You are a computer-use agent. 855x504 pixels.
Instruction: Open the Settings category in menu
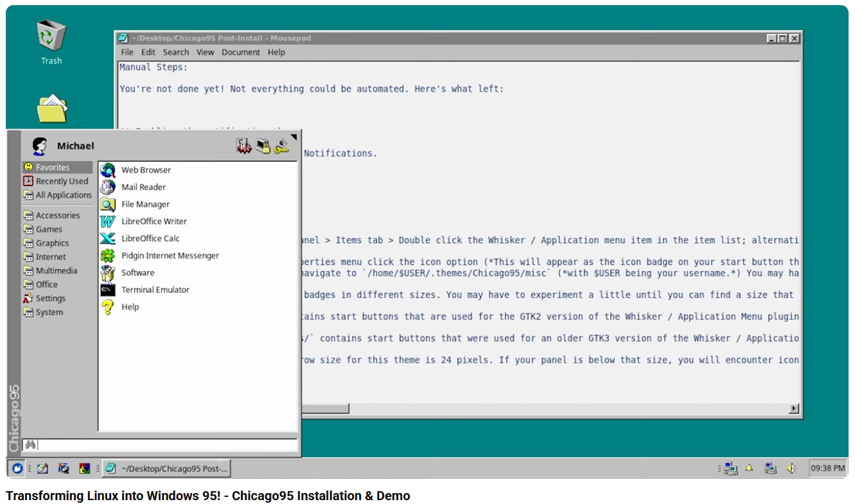click(x=58, y=299)
